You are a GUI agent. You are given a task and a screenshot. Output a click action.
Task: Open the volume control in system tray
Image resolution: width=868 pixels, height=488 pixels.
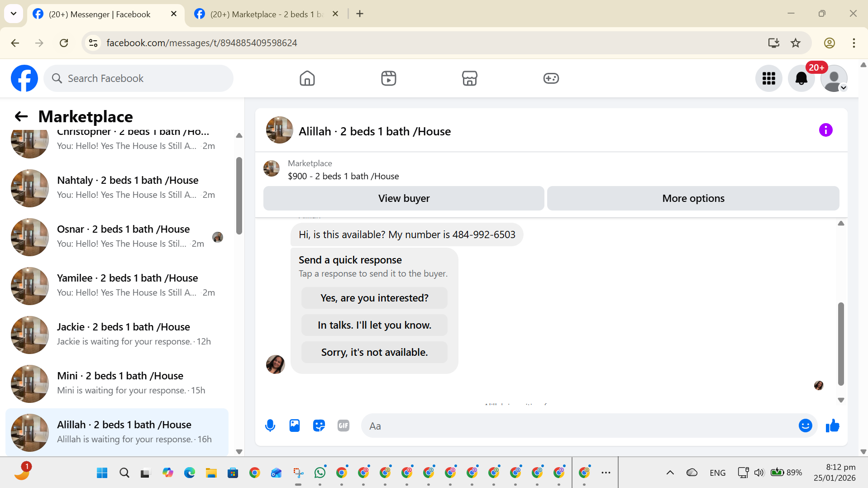pos(759,473)
